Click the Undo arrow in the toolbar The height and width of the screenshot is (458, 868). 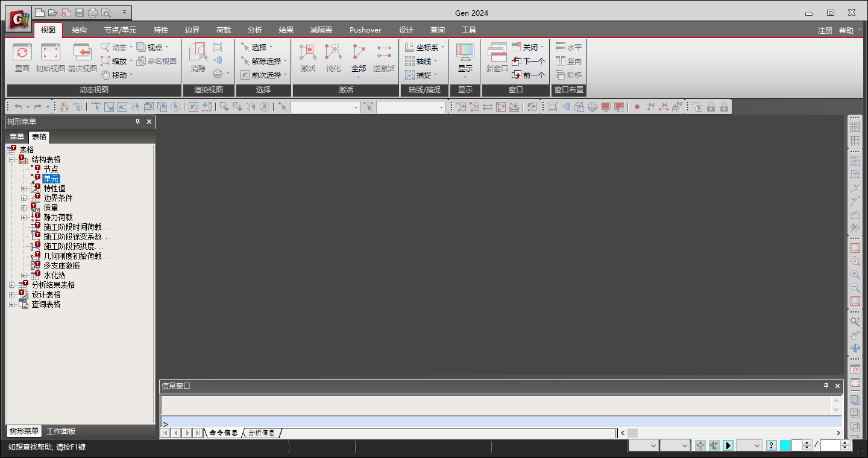pyautogui.click(x=18, y=107)
